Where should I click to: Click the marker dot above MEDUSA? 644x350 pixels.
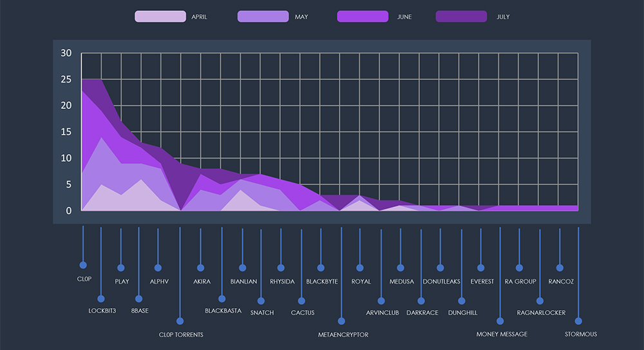(401, 267)
